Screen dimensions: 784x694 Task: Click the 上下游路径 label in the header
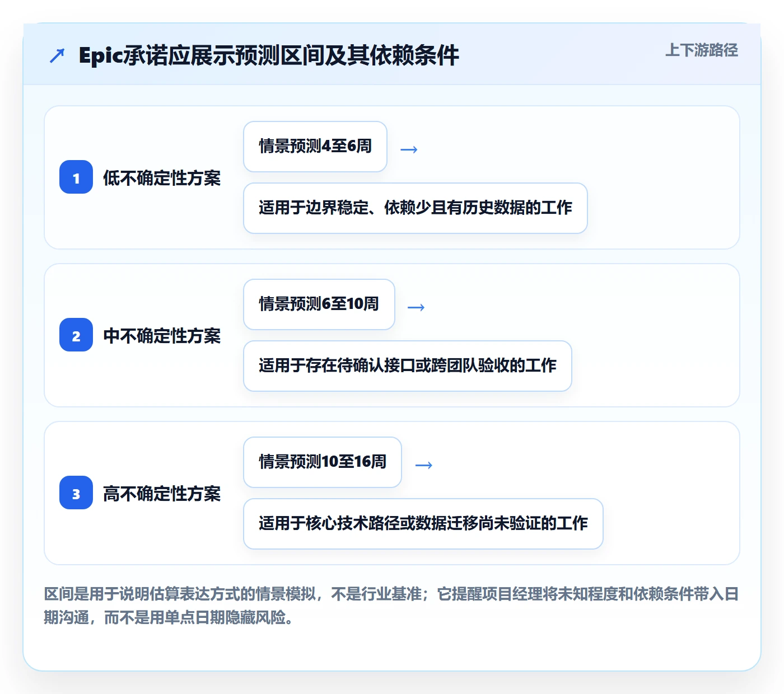(x=701, y=50)
